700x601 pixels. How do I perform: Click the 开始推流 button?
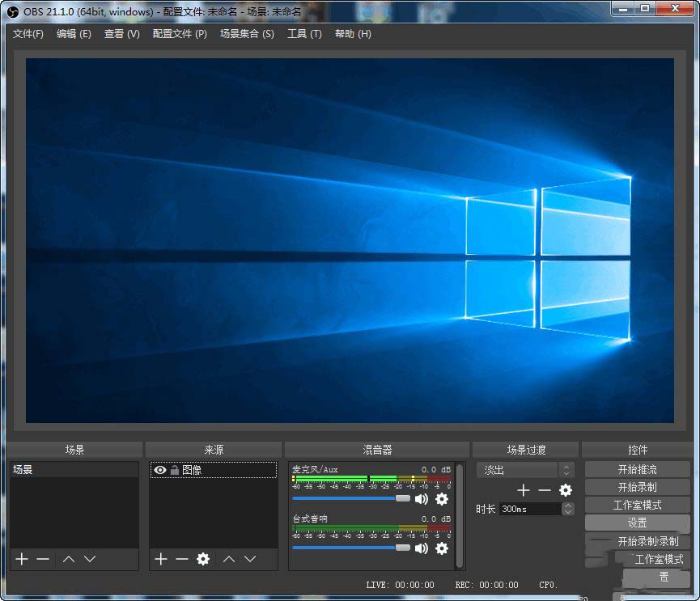tap(637, 469)
